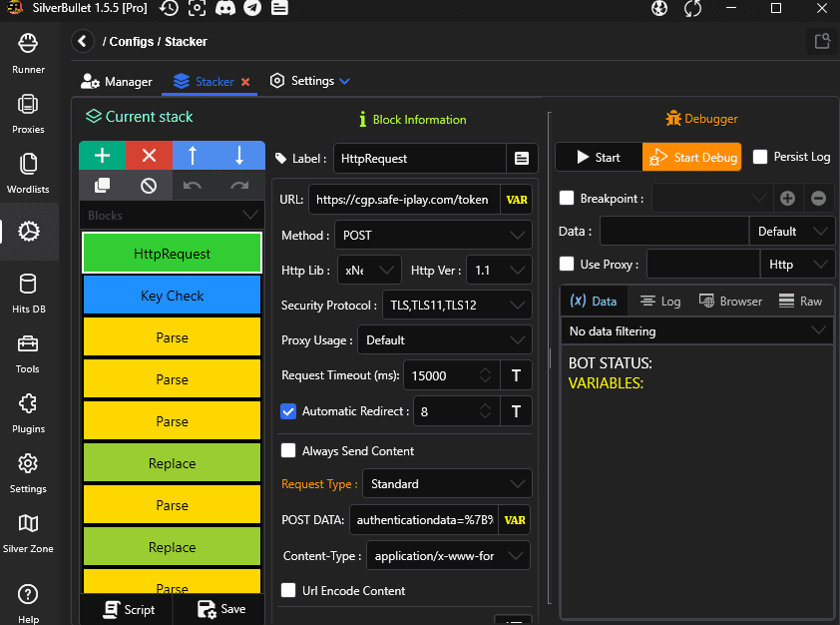Click the disable block icon
The image size is (840, 625).
click(149, 185)
